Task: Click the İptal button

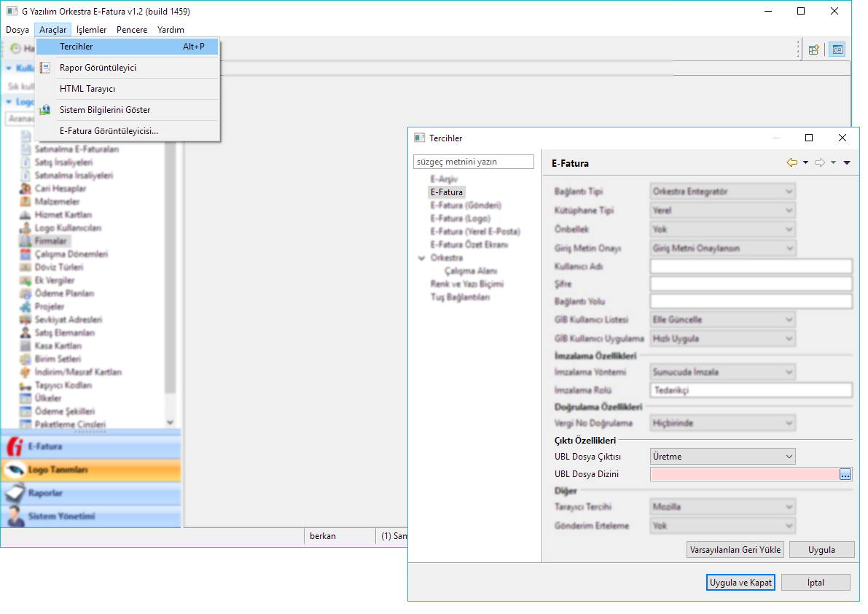Action: (816, 583)
